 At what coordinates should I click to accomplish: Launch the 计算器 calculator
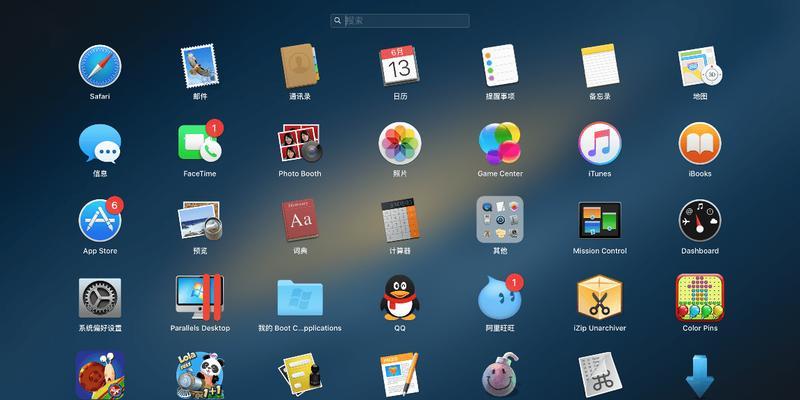400,220
